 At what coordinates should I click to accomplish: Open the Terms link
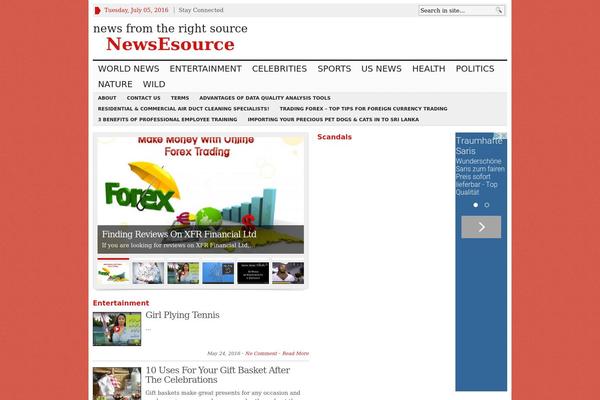click(x=180, y=98)
